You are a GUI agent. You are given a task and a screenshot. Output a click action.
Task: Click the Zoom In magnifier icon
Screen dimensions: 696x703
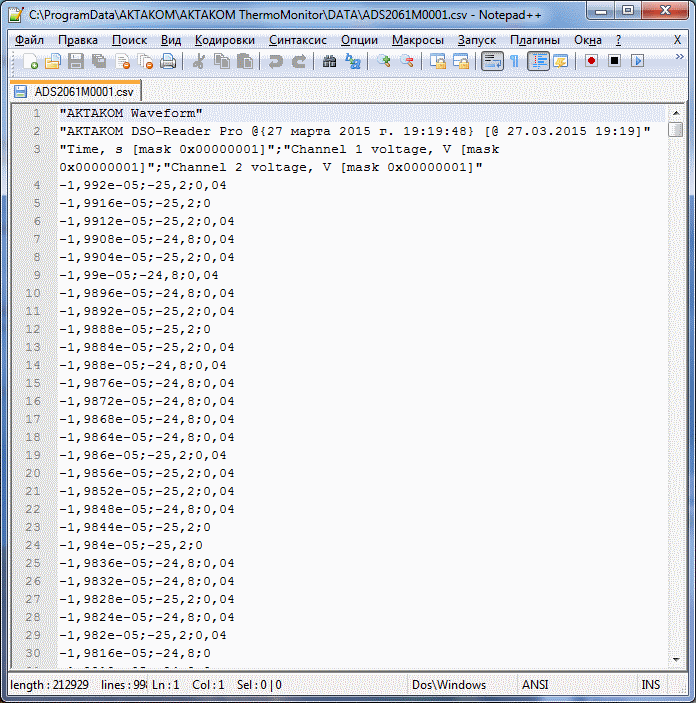point(383,61)
